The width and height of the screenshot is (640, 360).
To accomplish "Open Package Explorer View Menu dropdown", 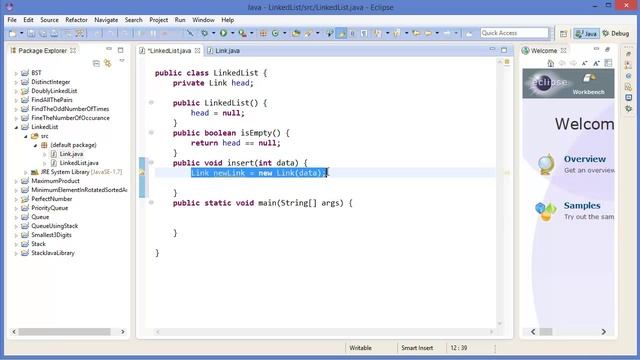I will pyautogui.click(x=122, y=61).
